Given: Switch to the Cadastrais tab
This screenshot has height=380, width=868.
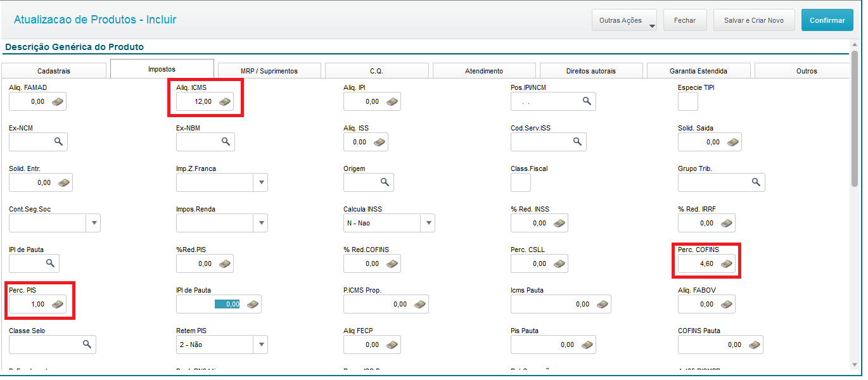Looking at the screenshot, I should coord(54,71).
